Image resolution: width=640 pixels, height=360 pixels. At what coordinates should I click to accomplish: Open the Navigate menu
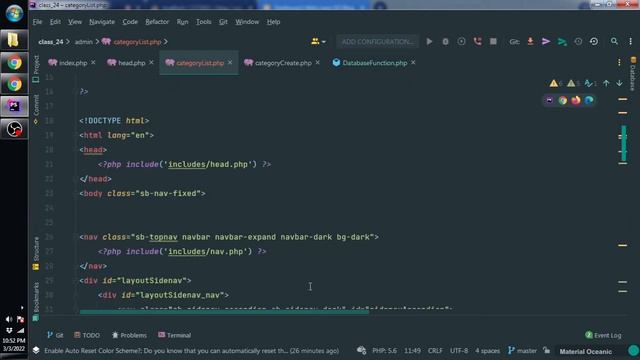(102, 22)
